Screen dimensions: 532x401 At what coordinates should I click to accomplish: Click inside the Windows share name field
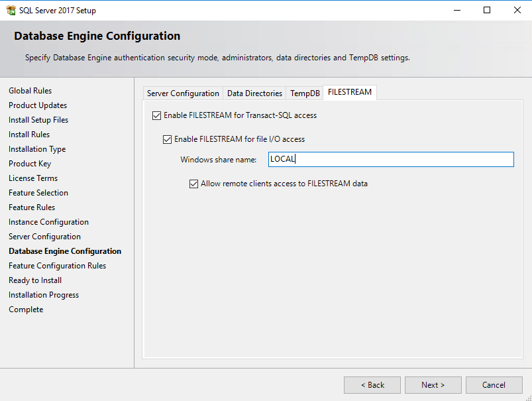[391, 159]
